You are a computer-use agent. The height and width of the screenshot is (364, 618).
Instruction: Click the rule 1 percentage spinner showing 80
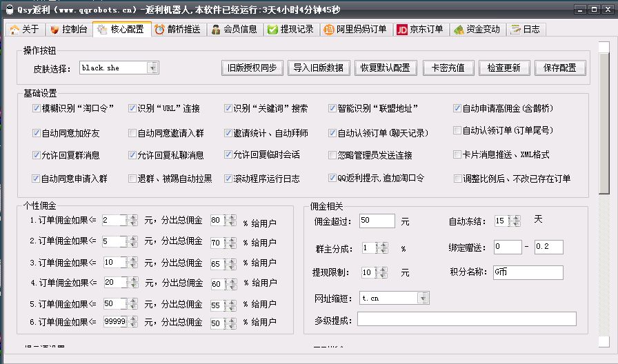pos(223,220)
